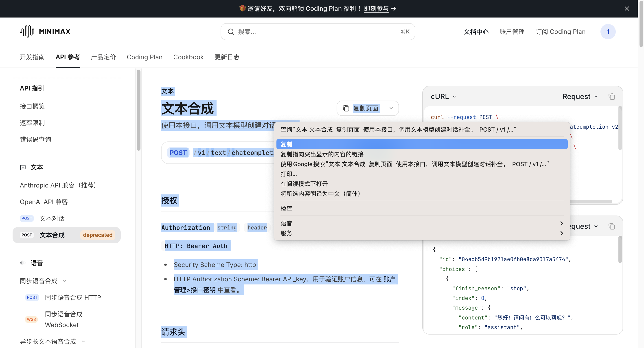The width and height of the screenshot is (644, 348).
Task: Open 错误码查询 in the sidebar
Action: [x=35, y=140]
